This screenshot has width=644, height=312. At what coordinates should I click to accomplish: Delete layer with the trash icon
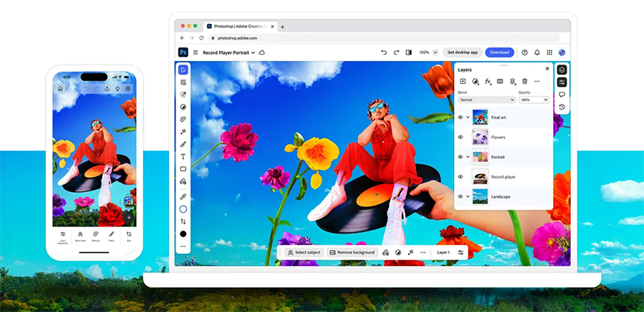[x=525, y=81]
